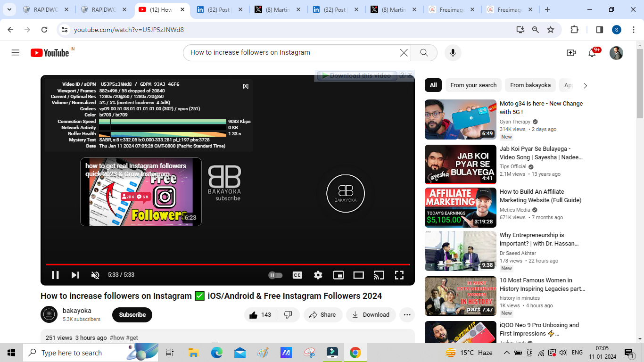The image size is (644, 362).
Task: Cast the video with Play on TV
Action: 379,275
